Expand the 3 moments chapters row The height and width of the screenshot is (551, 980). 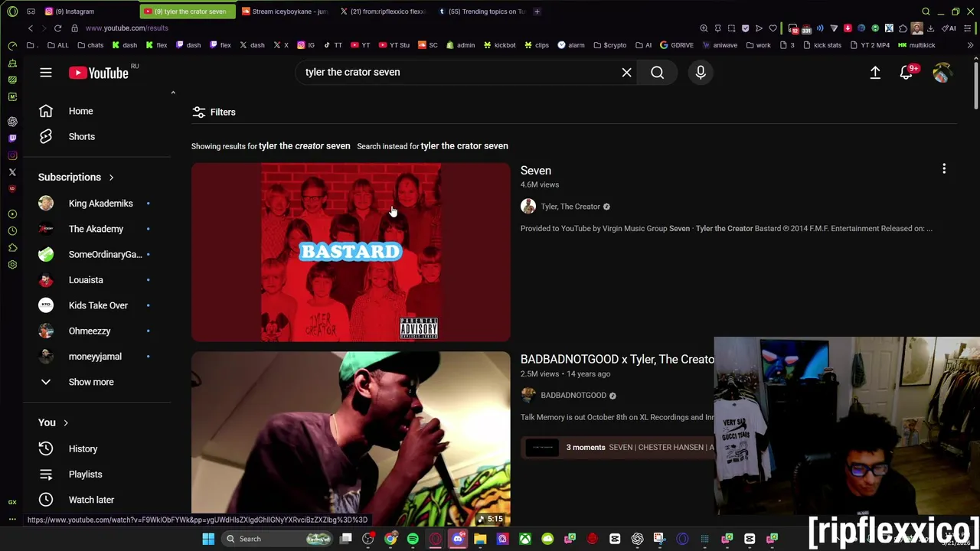click(617, 448)
